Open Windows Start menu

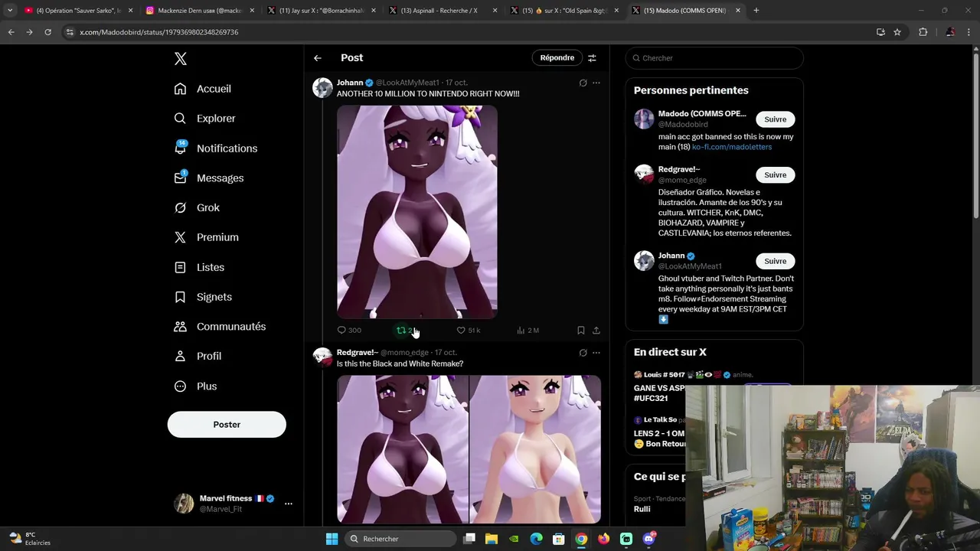tap(332, 539)
